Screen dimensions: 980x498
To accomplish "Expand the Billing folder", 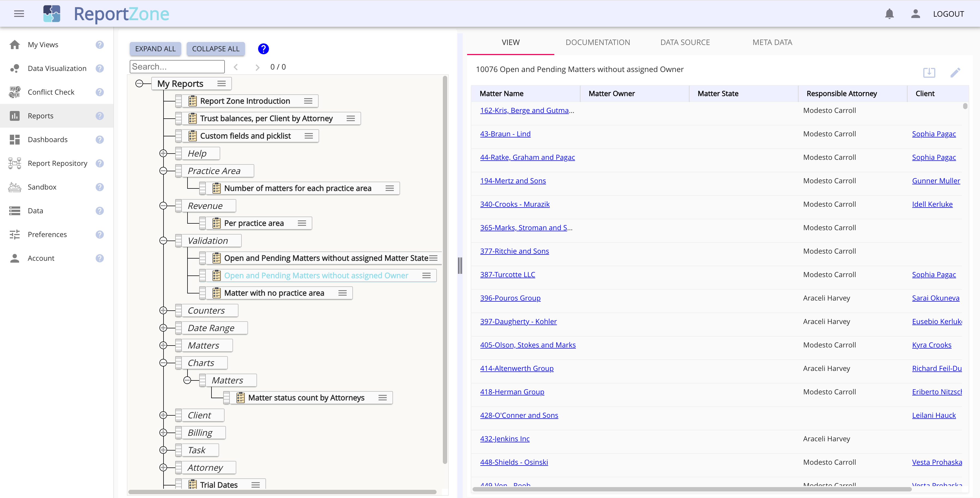I will tap(163, 433).
